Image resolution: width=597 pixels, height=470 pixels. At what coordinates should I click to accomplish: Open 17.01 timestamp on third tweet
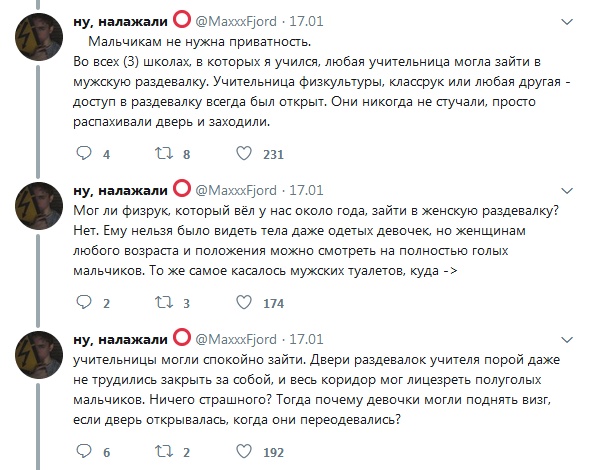tap(306, 339)
